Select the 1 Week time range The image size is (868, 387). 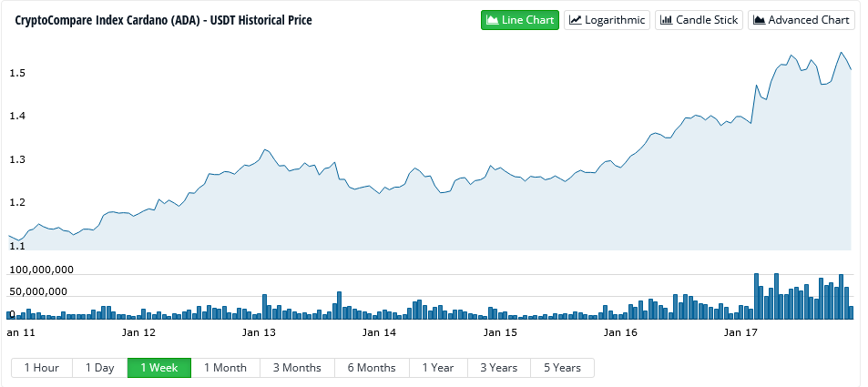click(159, 368)
